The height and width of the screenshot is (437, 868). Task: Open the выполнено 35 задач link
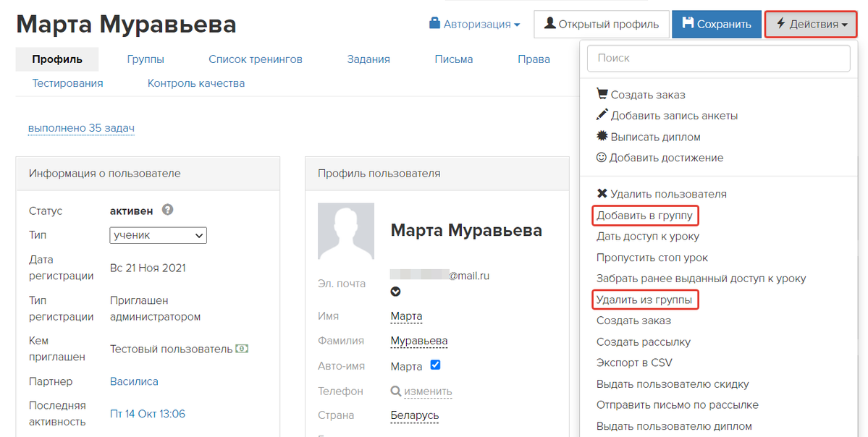(81, 128)
